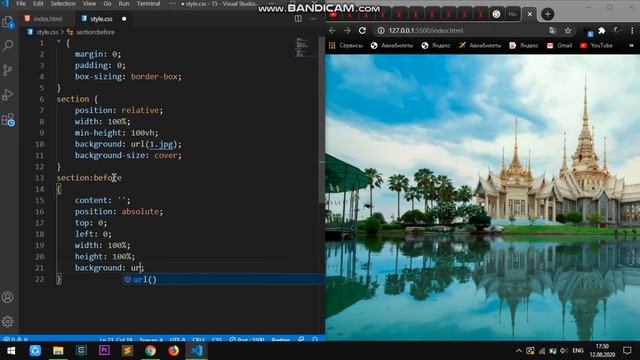
Task: Click Prettier in the status bar
Action: coord(280,339)
